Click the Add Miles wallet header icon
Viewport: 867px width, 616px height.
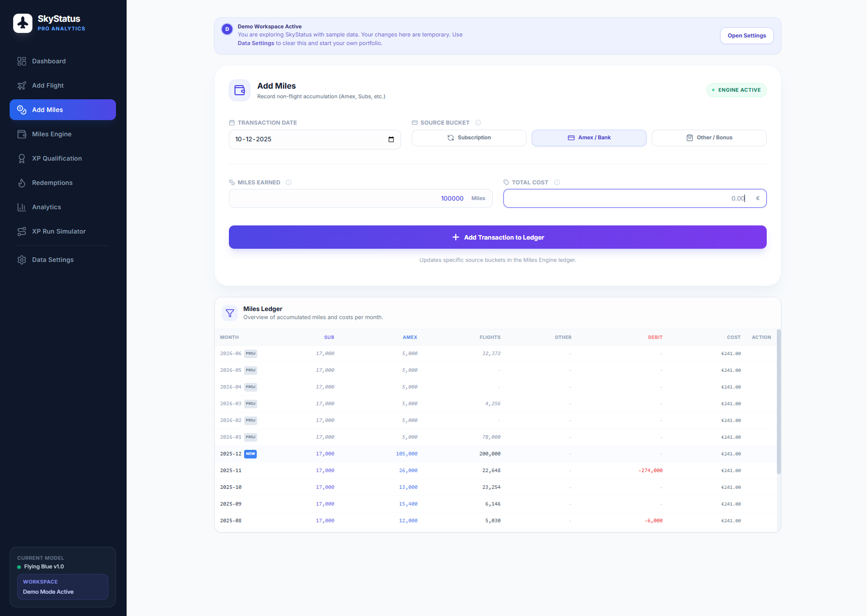coord(240,90)
